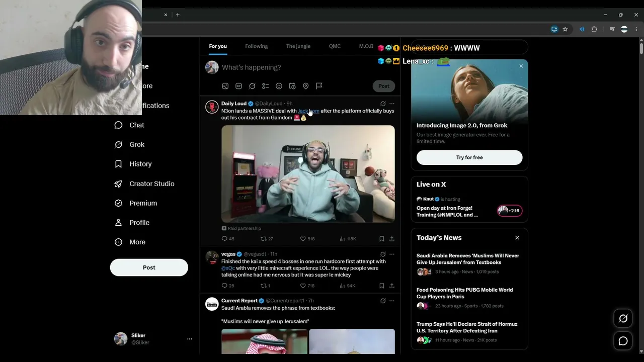Add media using the composer image icon

pos(225,86)
